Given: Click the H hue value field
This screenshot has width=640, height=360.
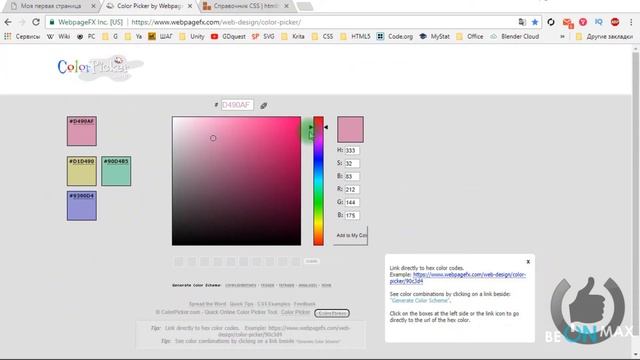Looking at the screenshot, I should pos(352,151).
